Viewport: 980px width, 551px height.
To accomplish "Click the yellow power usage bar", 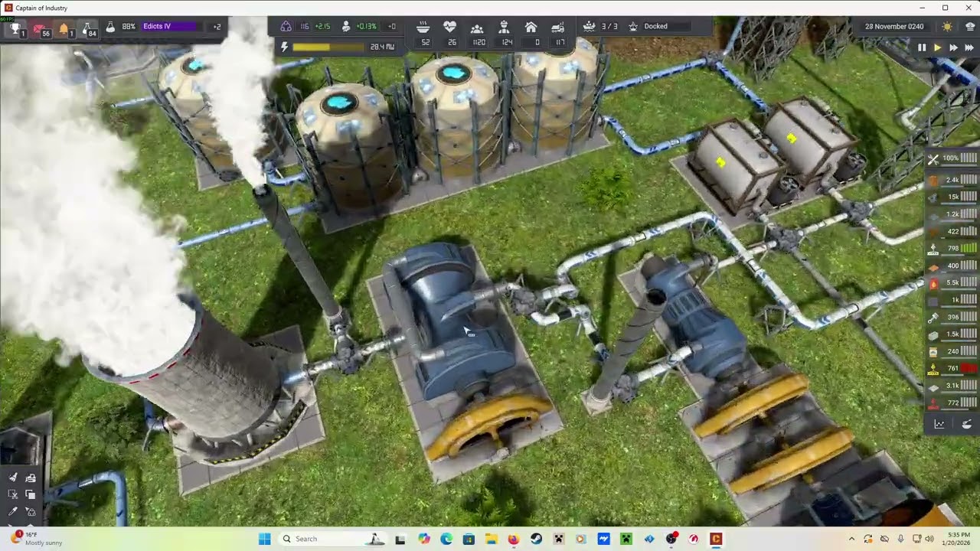I will click(x=328, y=47).
